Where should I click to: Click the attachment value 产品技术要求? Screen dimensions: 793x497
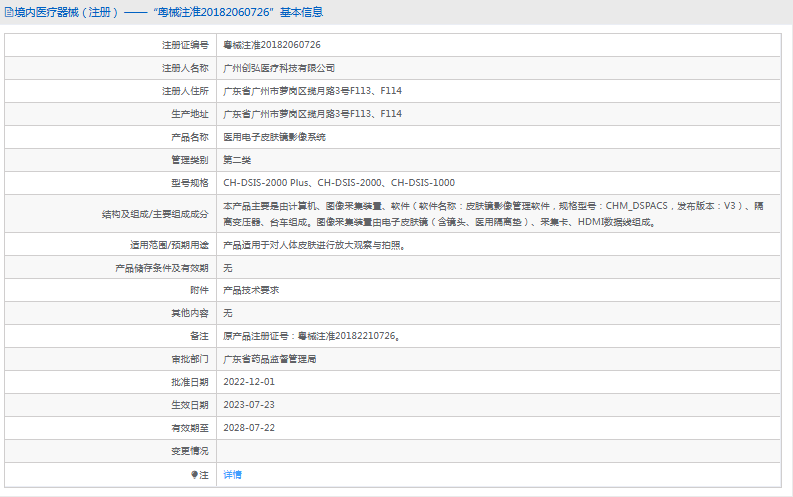(x=251, y=290)
